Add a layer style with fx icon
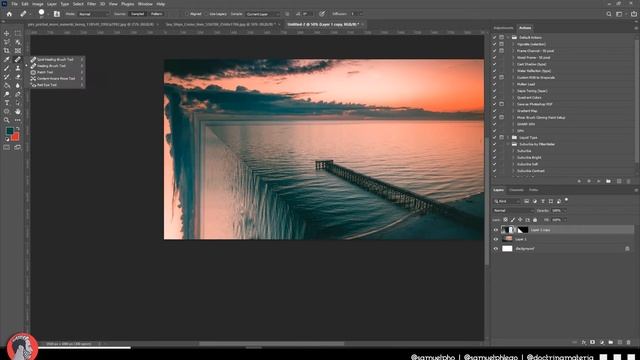 (x=584, y=342)
